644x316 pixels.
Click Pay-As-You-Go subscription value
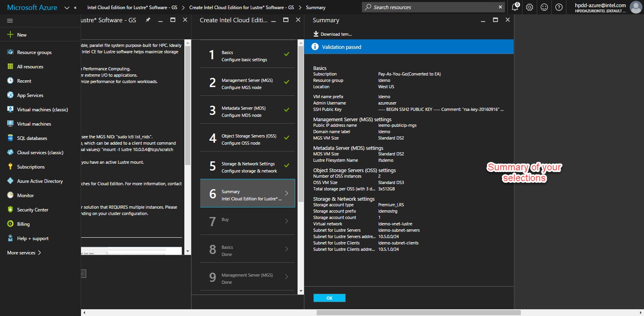[x=409, y=74]
